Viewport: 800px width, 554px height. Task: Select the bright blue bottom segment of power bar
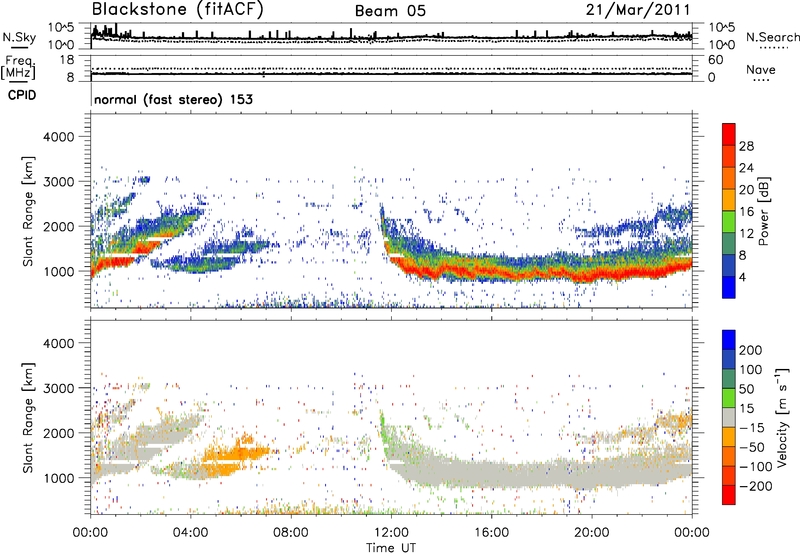tap(729, 287)
